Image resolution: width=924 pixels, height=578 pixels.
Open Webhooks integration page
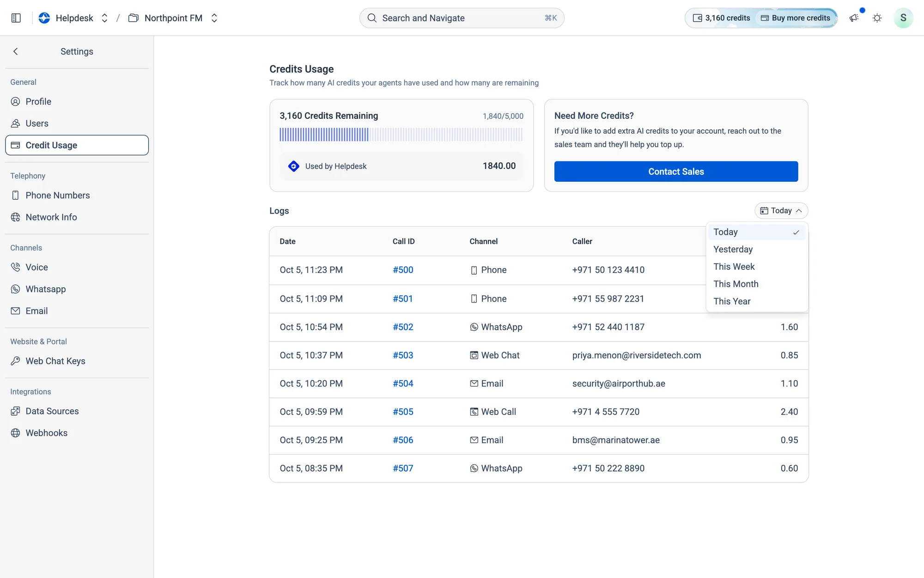tap(77, 433)
